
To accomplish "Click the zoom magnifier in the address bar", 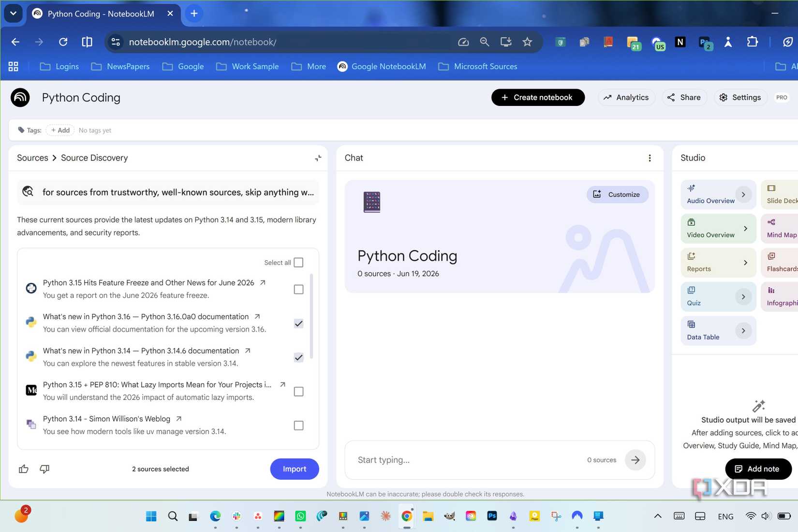I will (485, 42).
